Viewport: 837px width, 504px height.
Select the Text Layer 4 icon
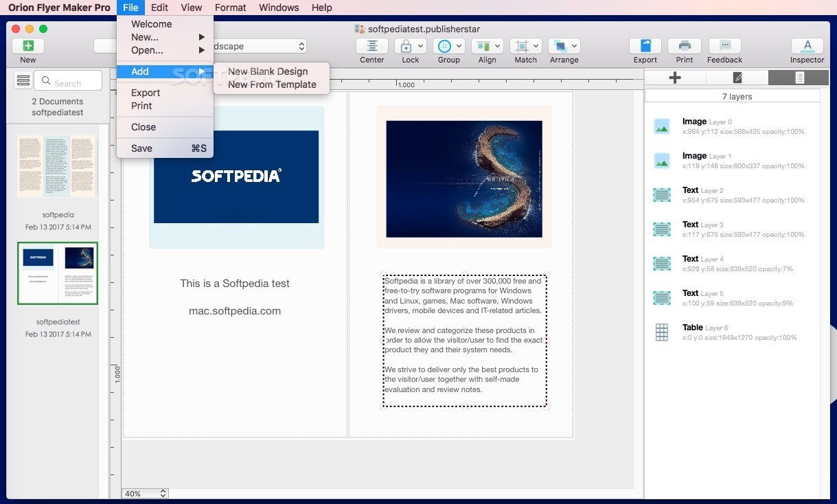[x=662, y=263]
